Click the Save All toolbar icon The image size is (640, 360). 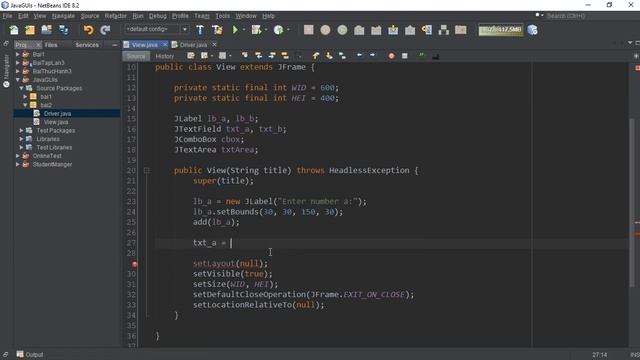click(64, 30)
